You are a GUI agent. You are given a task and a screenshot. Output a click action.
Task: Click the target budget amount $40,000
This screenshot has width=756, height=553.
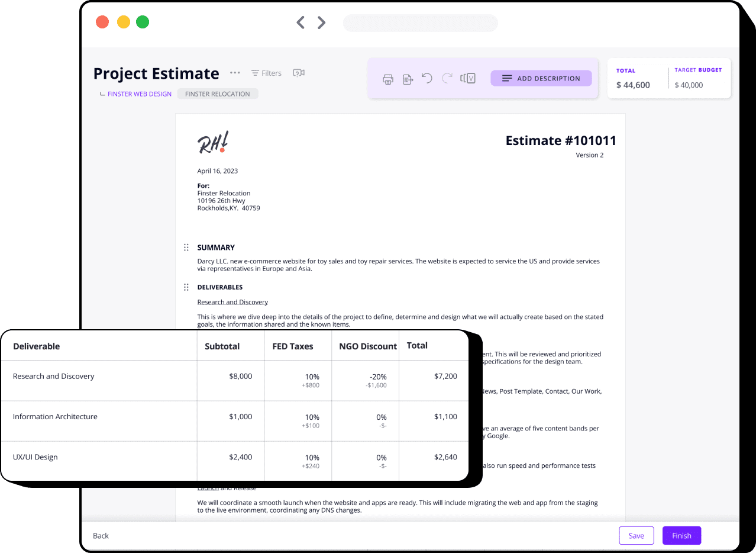pyautogui.click(x=689, y=85)
